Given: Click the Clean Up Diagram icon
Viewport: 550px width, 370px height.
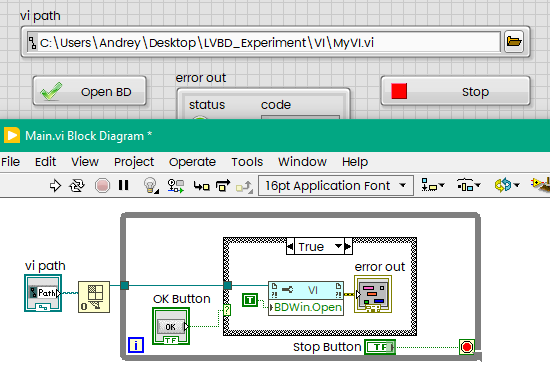Looking at the screenshot, I should (x=540, y=185).
